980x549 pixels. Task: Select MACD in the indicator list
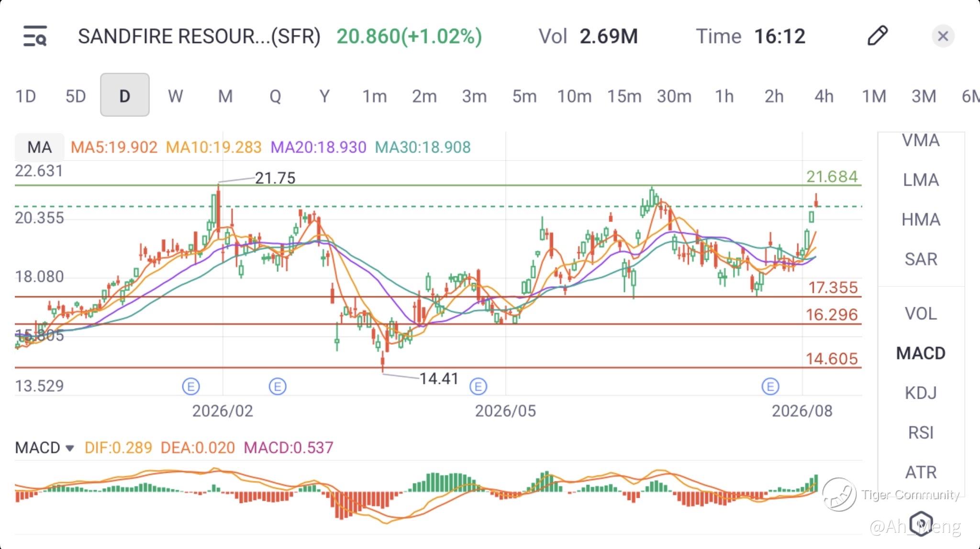point(921,353)
